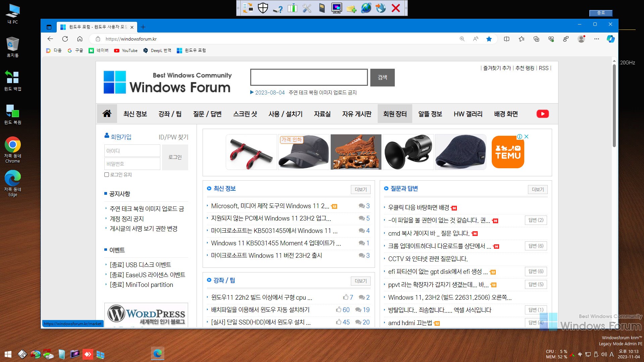
Task: Open event '[종료] USB 디스크 이벤트'
Action: pyautogui.click(x=140, y=265)
